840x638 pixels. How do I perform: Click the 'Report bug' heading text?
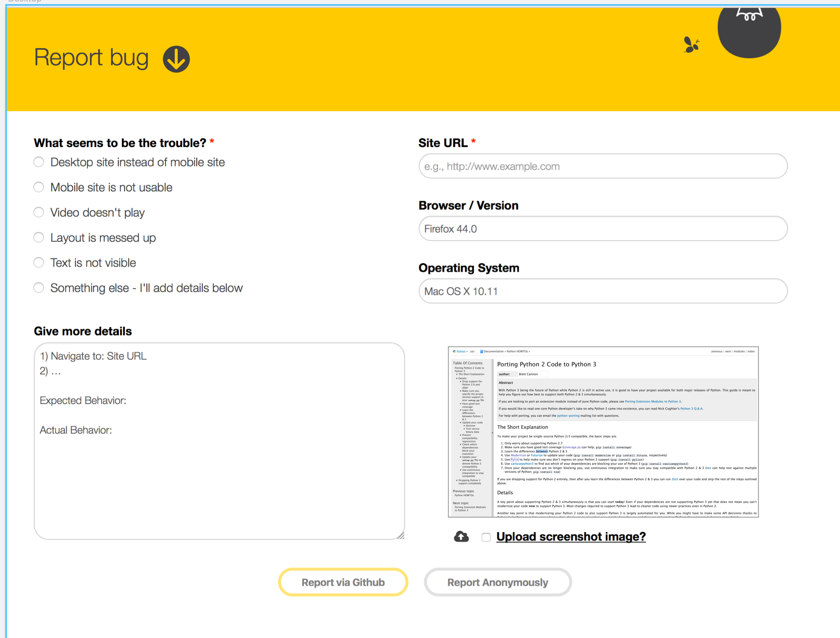tap(91, 58)
